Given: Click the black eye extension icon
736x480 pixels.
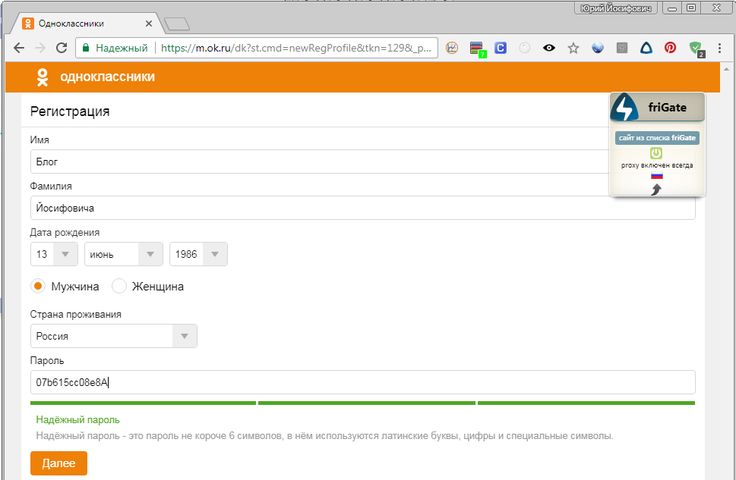Looking at the screenshot, I should pos(549,47).
